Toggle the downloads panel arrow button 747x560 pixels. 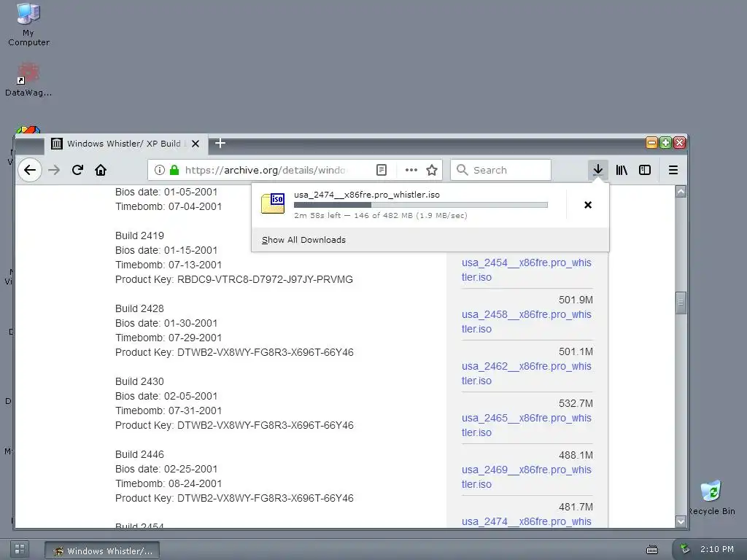598,170
